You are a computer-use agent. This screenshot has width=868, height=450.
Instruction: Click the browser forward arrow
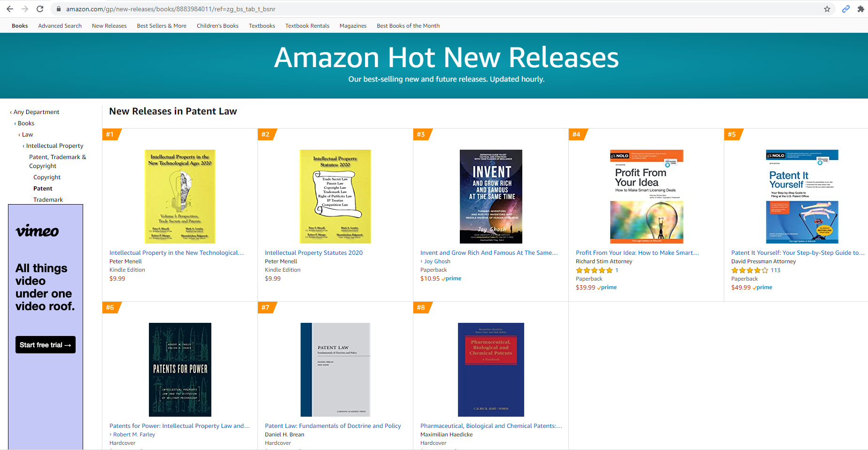(25, 9)
